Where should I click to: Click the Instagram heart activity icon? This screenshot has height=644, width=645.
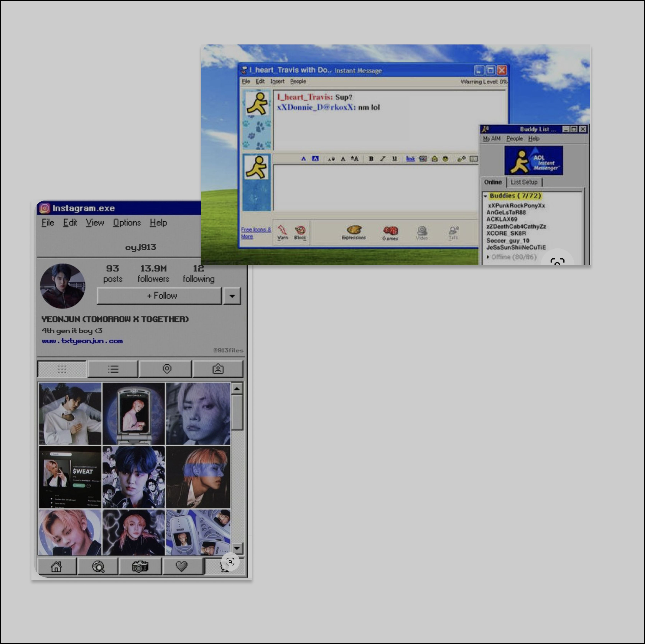tap(182, 566)
